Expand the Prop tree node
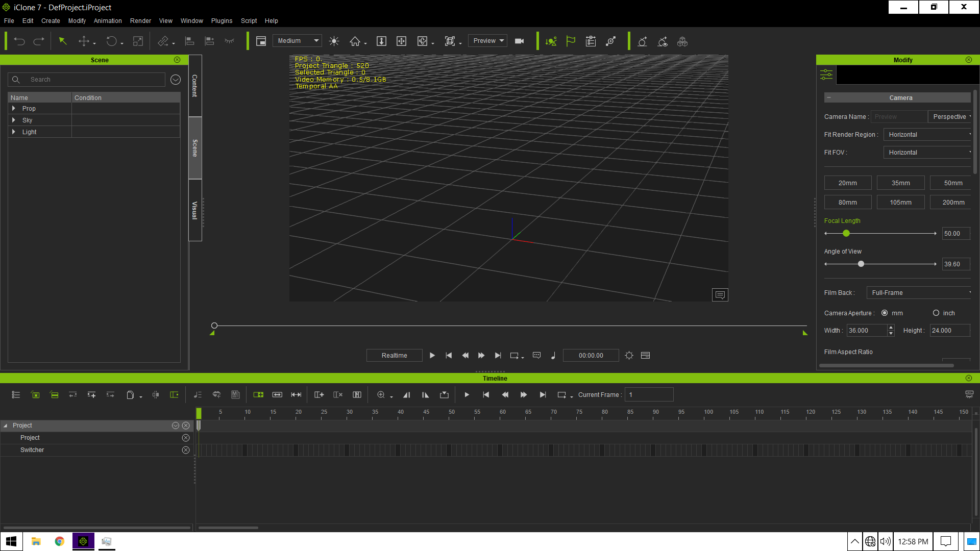Screen dimensions: 980x551 pyautogui.click(x=14, y=108)
